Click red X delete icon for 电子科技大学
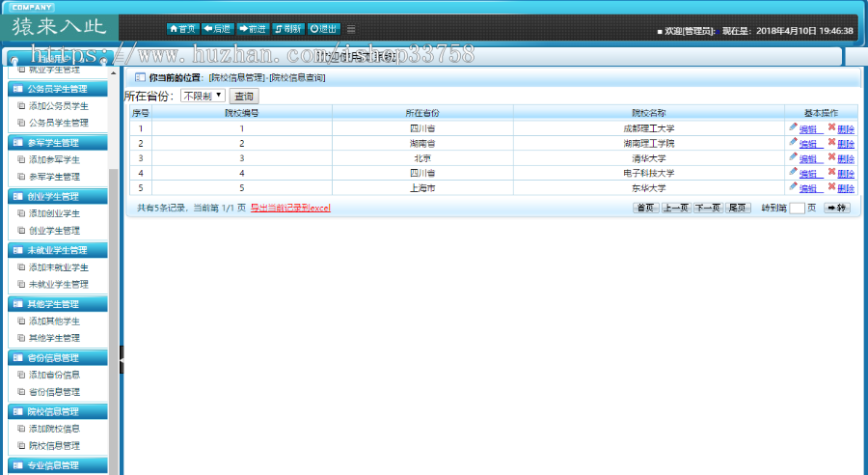The height and width of the screenshot is (475, 868). coord(831,173)
